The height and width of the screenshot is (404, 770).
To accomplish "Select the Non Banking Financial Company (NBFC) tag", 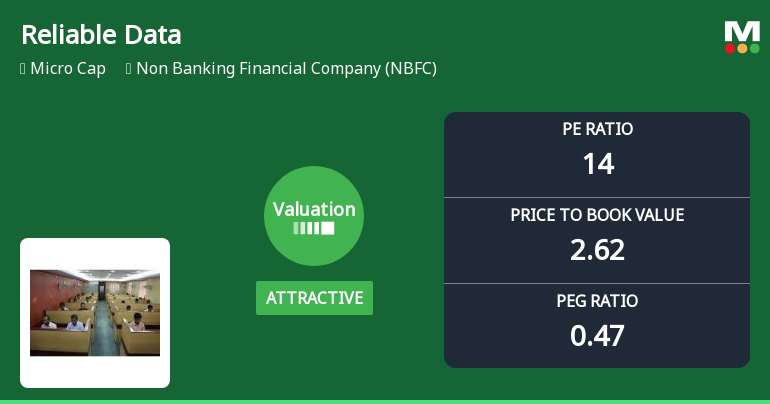I will pos(286,69).
